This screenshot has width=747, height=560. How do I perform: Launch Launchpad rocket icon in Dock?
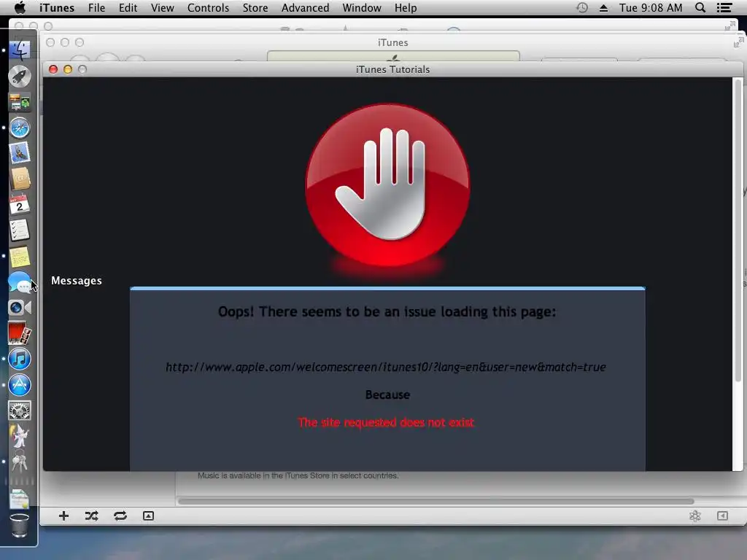click(20, 76)
